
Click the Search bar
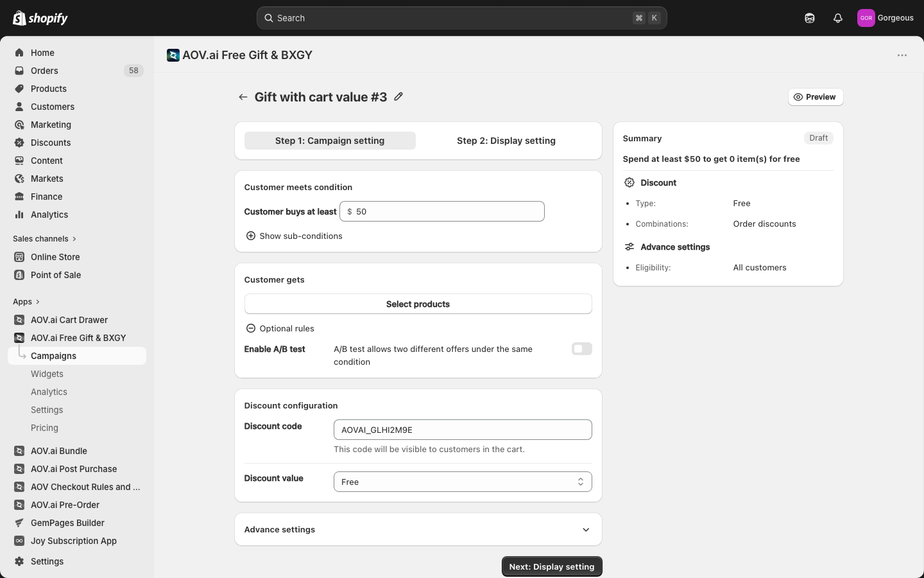[x=462, y=18]
